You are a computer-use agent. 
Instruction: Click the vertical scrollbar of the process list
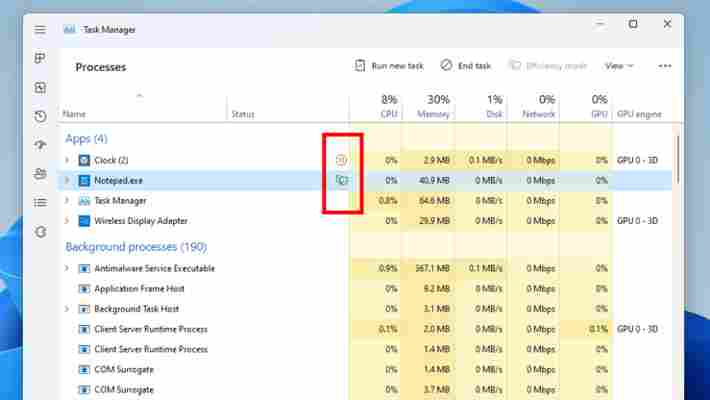click(x=678, y=159)
